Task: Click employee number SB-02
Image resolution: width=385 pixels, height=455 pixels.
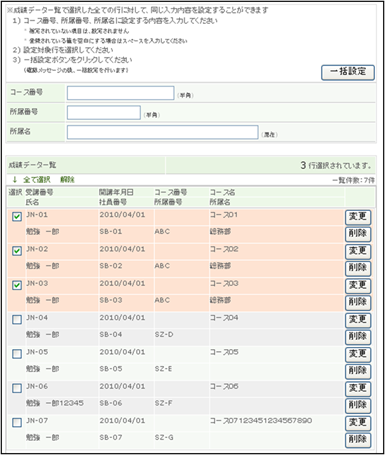Action: (111, 266)
